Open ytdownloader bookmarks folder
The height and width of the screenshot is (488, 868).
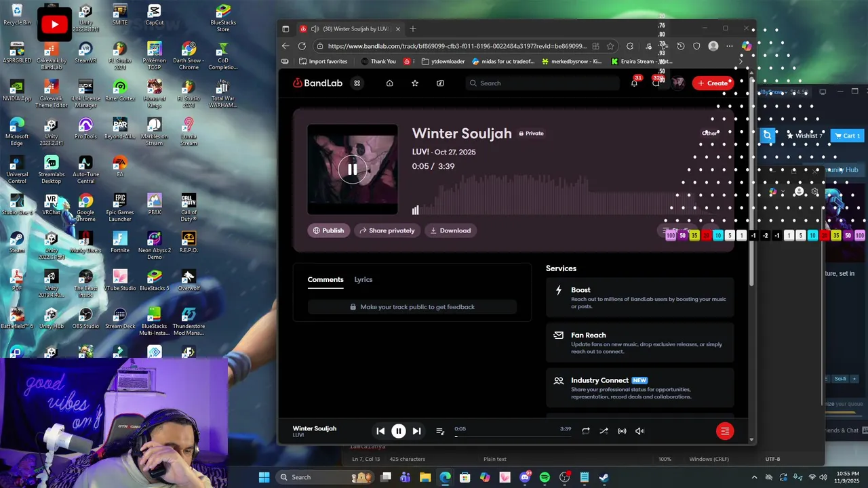point(443,62)
